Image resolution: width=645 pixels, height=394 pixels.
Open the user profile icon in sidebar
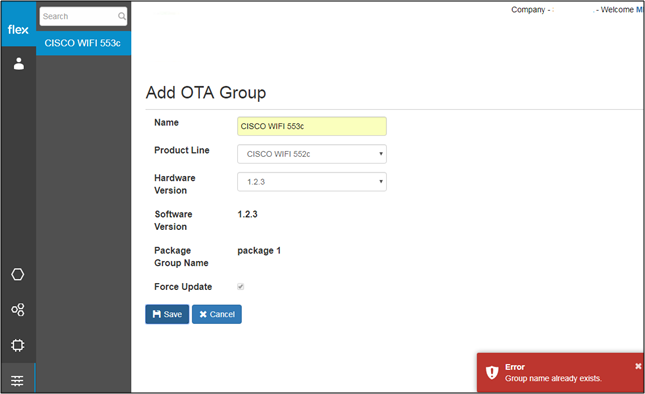(x=19, y=64)
